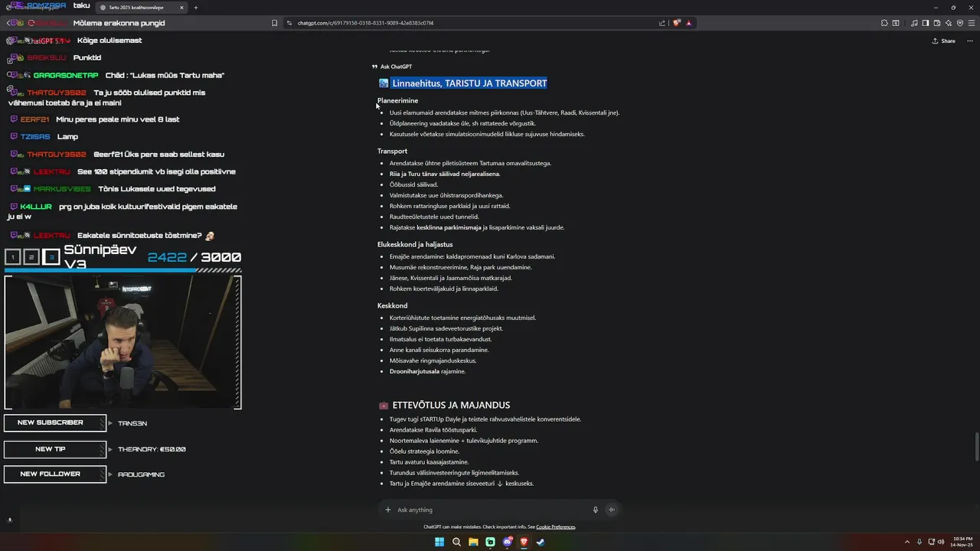Click chat username GRAGASONETAP
980x551 pixels.
point(66,76)
